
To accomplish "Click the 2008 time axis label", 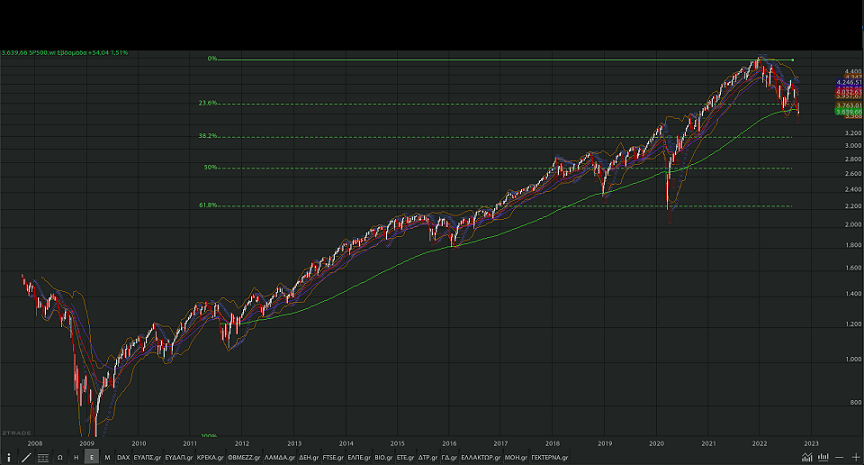I will point(35,444).
